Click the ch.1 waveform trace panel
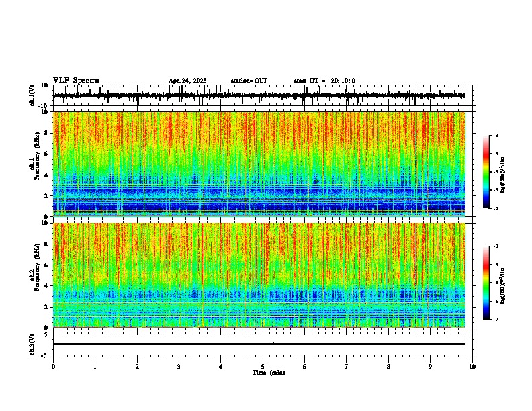Screen dimensions: 532x411 pos(263,95)
